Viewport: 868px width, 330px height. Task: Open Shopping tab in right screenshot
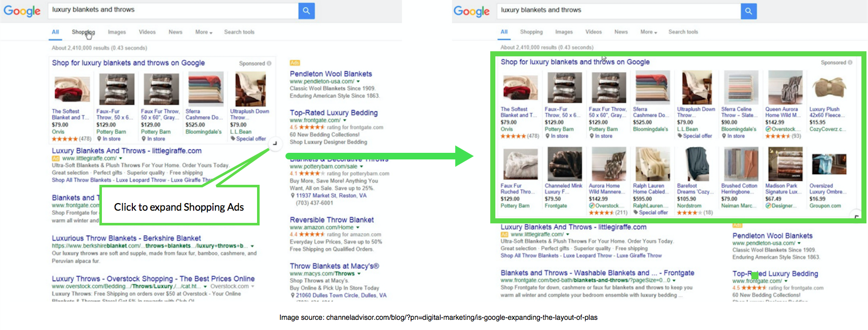[x=531, y=32]
